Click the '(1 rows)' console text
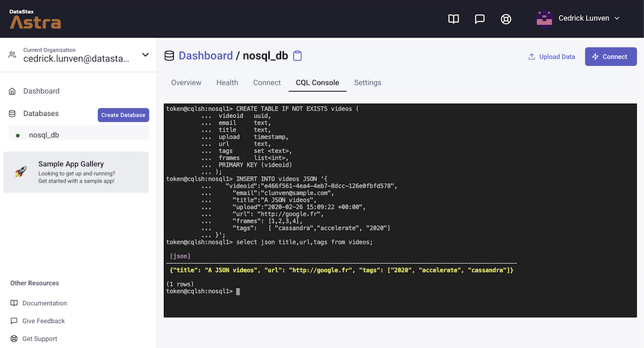The height and width of the screenshot is (348, 644). click(180, 284)
